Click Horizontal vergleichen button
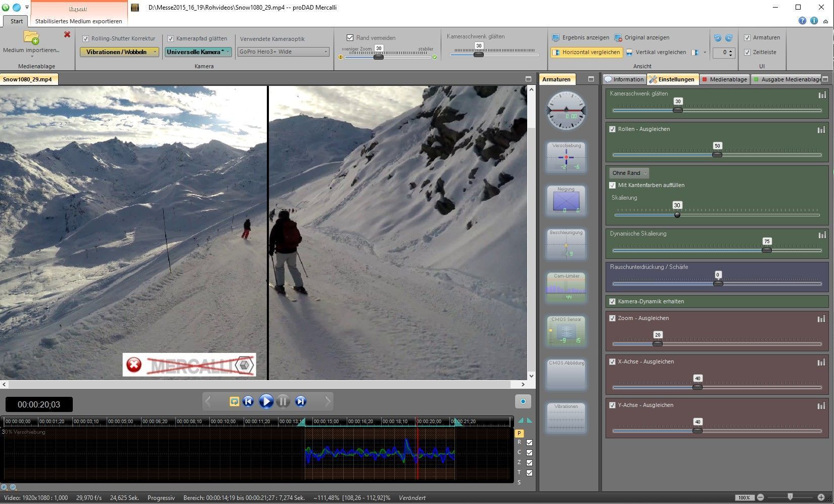The image size is (834, 504). (x=586, y=52)
